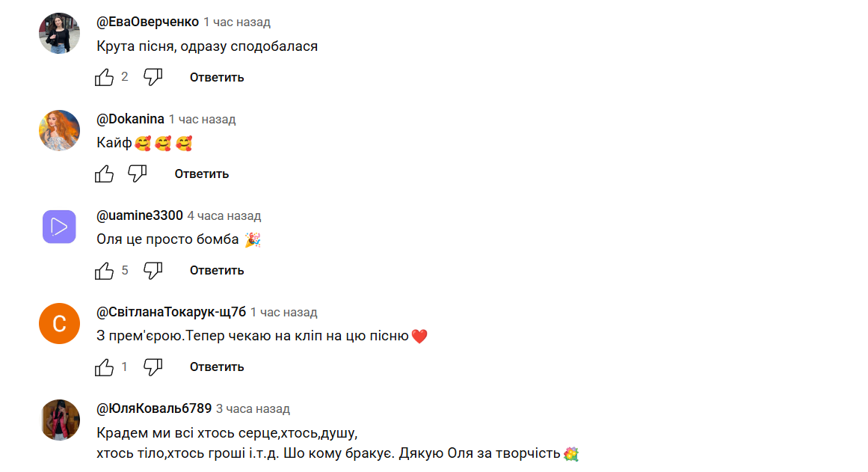Open the red-haired avatar of Dokanina
This screenshot has height=472, width=868.
coord(59,130)
